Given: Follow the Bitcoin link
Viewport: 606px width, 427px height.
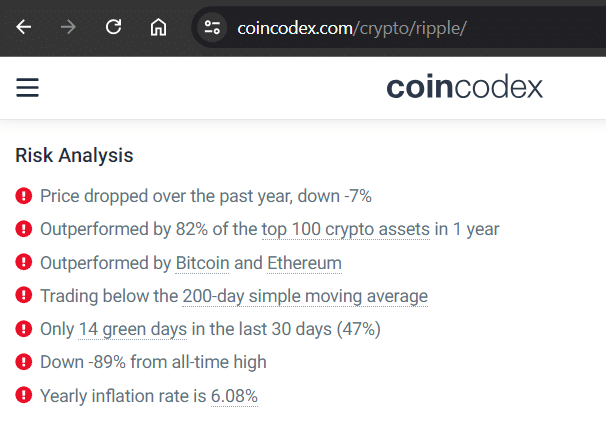Looking at the screenshot, I should (202, 263).
